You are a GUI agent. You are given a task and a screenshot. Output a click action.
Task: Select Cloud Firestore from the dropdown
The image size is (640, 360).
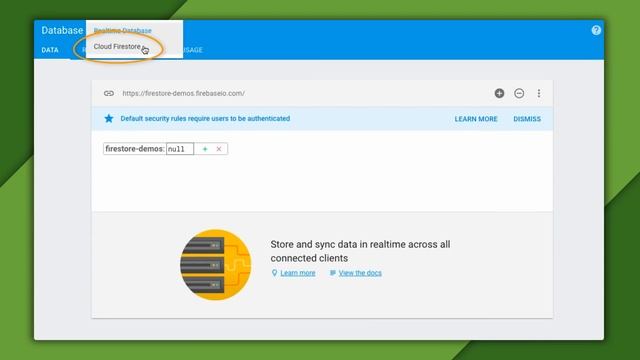tap(117, 47)
